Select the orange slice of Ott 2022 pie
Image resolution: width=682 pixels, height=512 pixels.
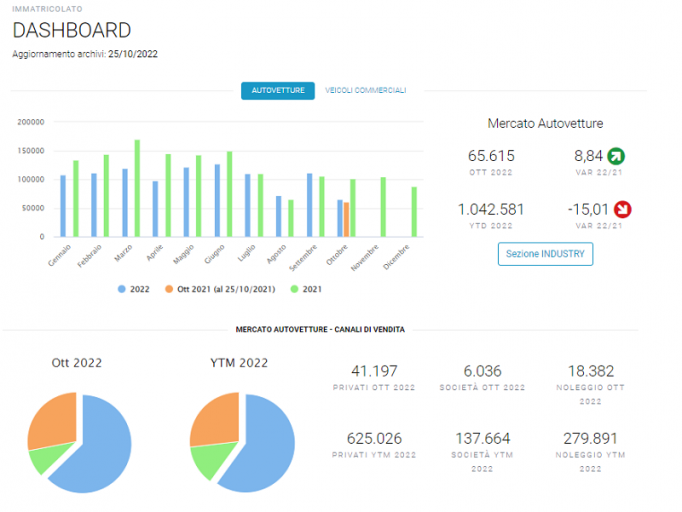[53, 418]
